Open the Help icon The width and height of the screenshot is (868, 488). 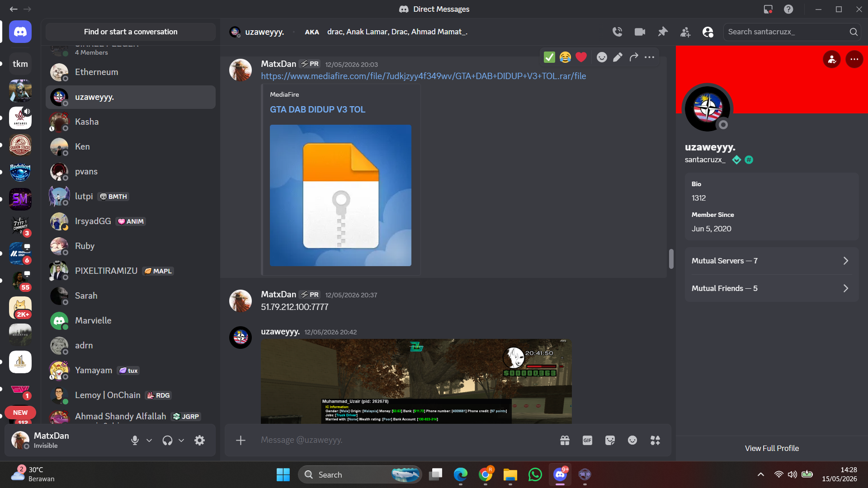[788, 9]
